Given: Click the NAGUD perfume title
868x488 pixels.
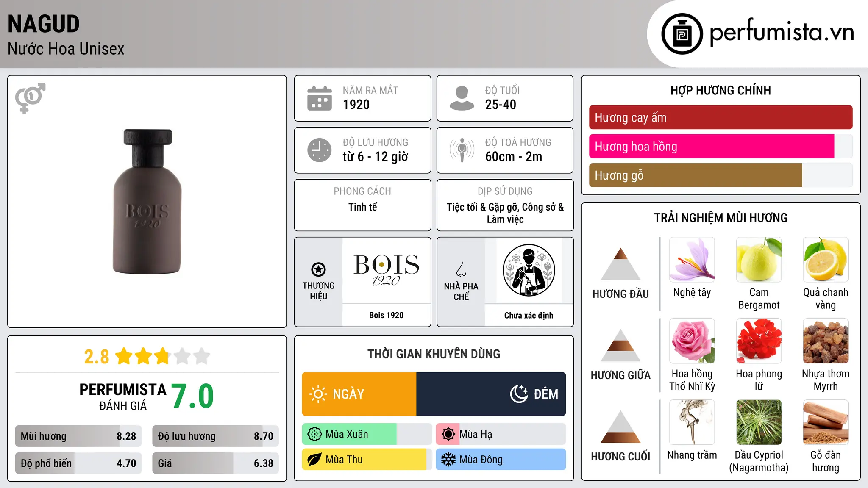Looking at the screenshot, I should pos(44,24).
